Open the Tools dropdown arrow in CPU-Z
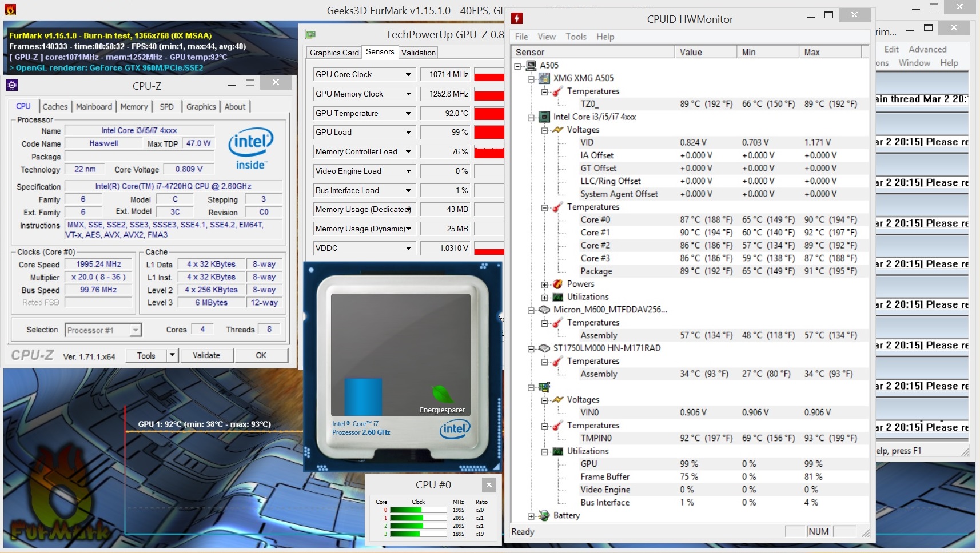The height and width of the screenshot is (553, 980). tap(172, 355)
